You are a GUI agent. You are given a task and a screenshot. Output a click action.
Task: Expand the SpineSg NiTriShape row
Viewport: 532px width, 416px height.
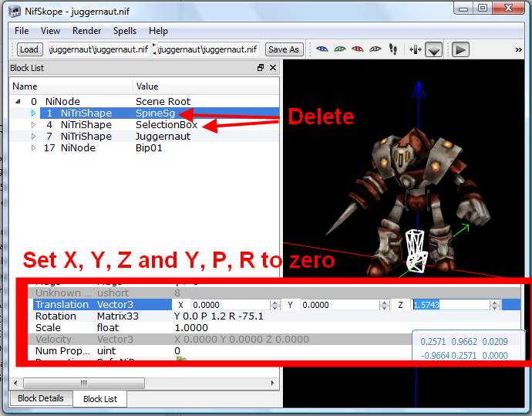point(33,113)
